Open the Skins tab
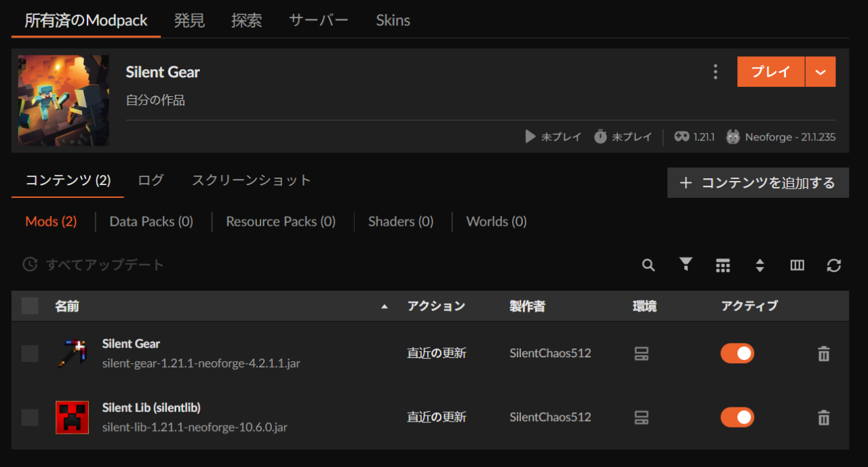This screenshot has width=868, height=467. tap(393, 20)
